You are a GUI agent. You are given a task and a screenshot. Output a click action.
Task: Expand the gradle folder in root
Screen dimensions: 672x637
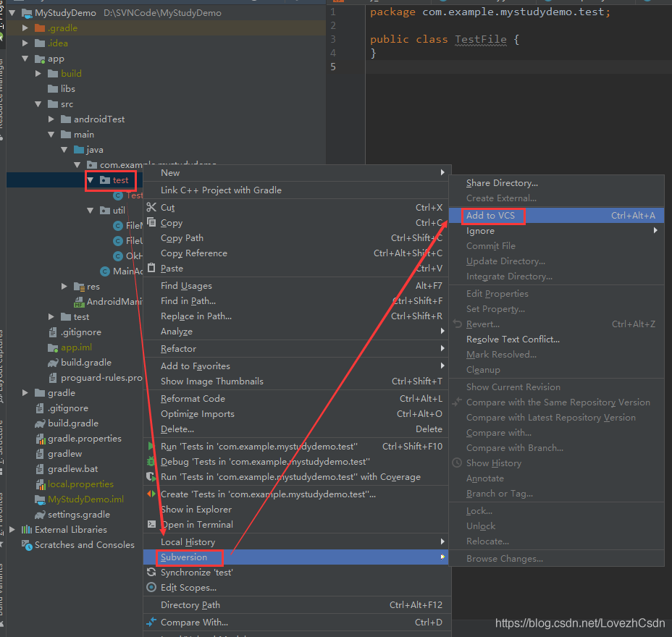25,393
